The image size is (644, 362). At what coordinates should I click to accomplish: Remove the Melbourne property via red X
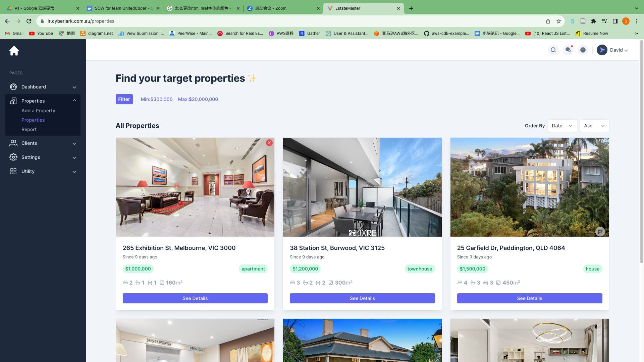(x=269, y=142)
